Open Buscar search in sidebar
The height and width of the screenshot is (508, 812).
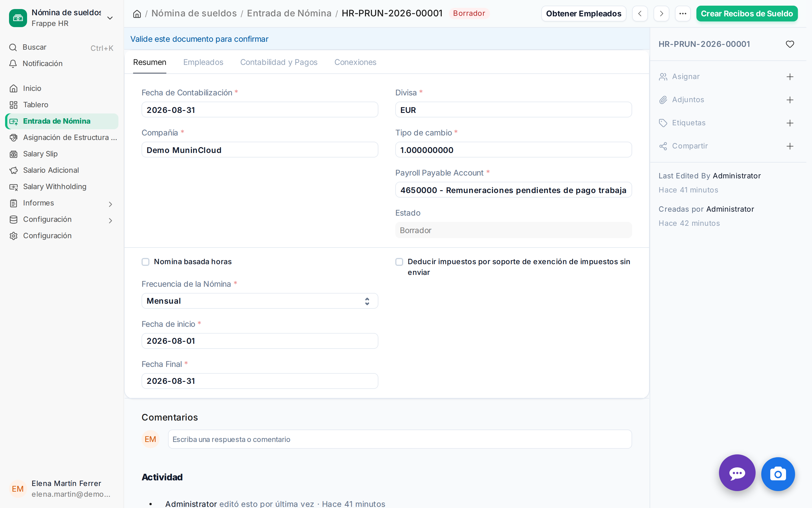[x=62, y=47]
